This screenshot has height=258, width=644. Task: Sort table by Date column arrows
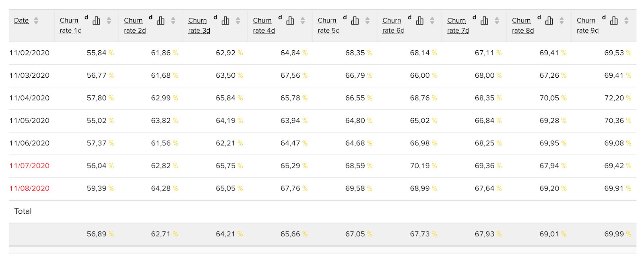pos(36,21)
